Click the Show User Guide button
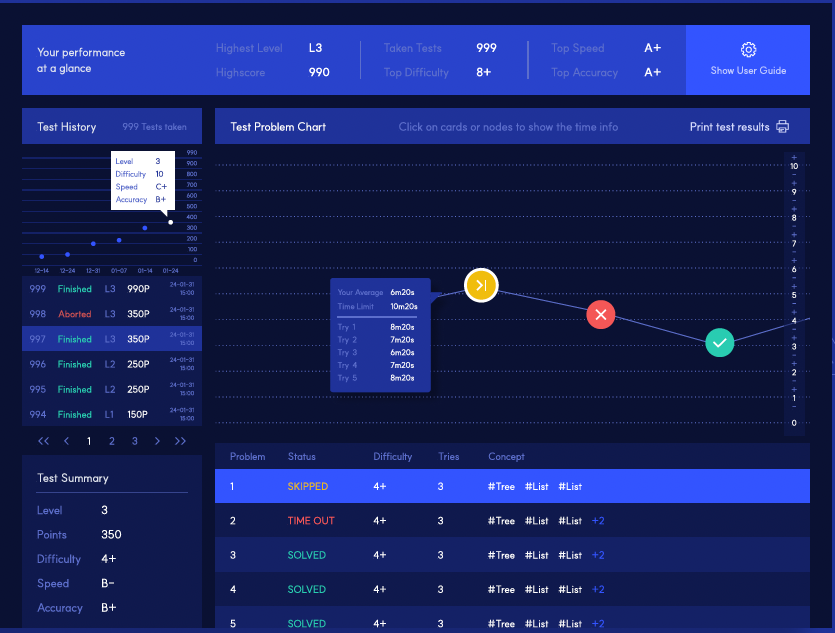Viewport: 835px width, 633px height. pyautogui.click(x=748, y=60)
